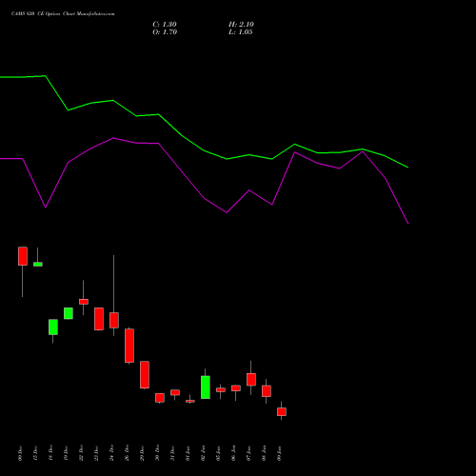Click the 06 Jan date label
Image resolution: width=476 pixels, height=476 pixels.
[233, 453]
